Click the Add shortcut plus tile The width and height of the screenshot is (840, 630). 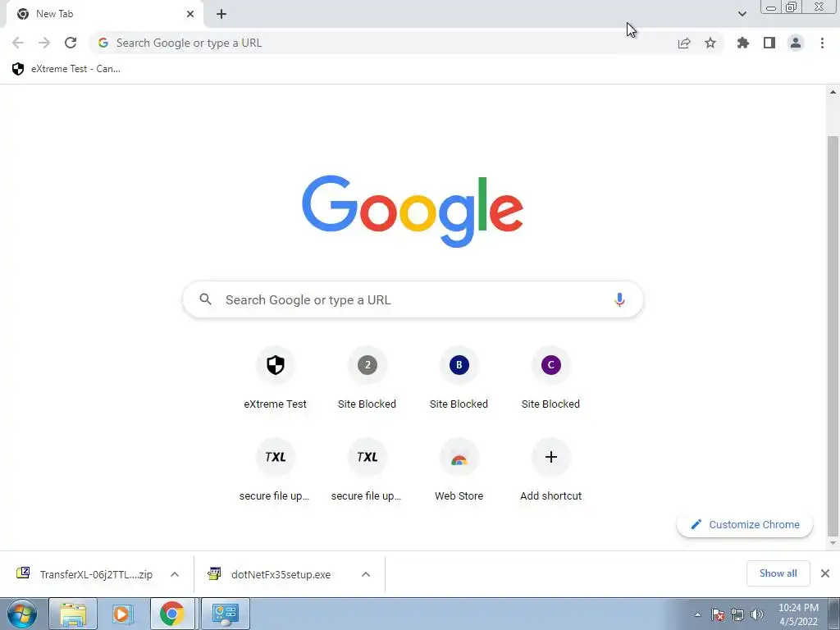pyautogui.click(x=550, y=470)
